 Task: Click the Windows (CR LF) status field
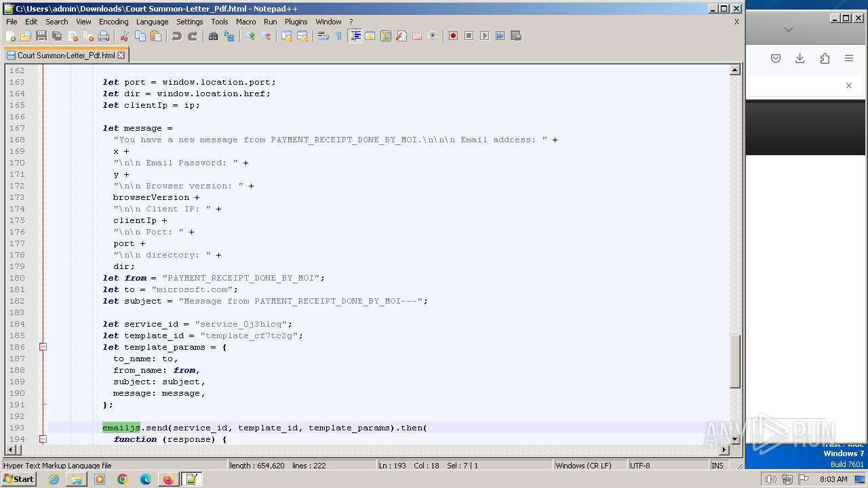coord(590,466)
